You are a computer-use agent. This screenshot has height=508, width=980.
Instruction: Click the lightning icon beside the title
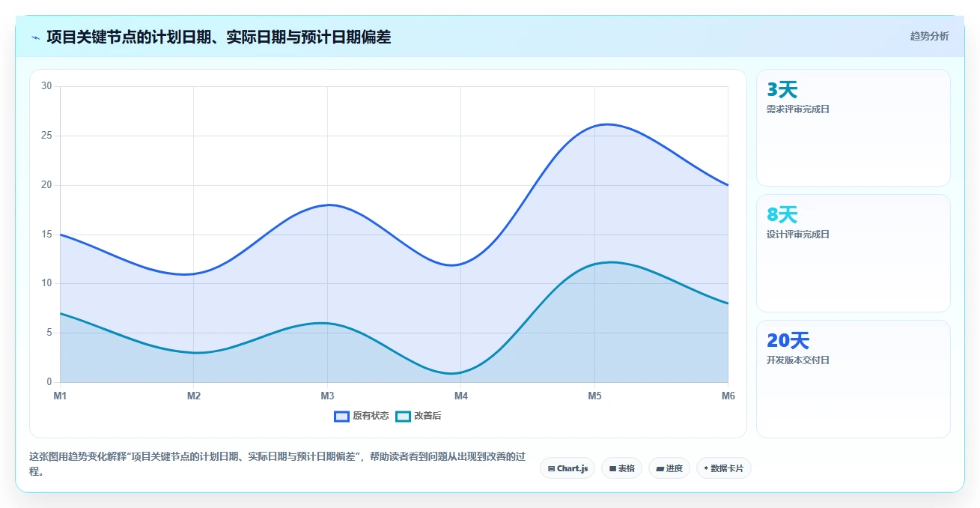35,37
